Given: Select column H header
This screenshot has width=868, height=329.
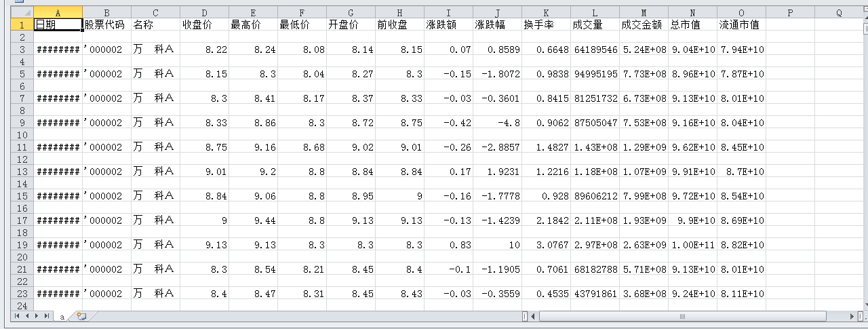Looking at the screenshot, I should pyautogui.click(x=399, y=13).
